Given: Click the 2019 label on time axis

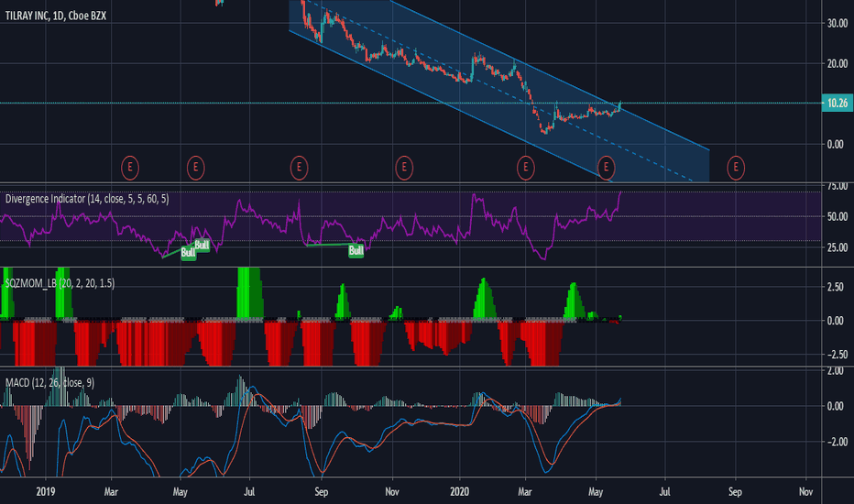Looking at the screenshot, I should (46, 492).
